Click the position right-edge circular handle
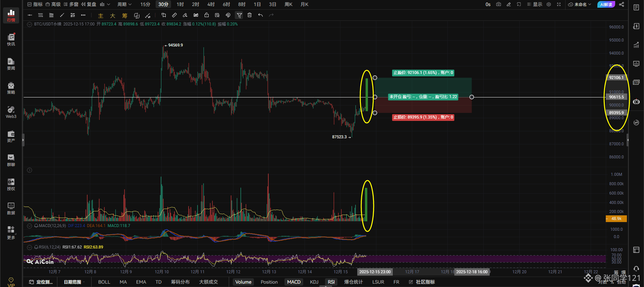The image size is (644, 287). (472, 97)
